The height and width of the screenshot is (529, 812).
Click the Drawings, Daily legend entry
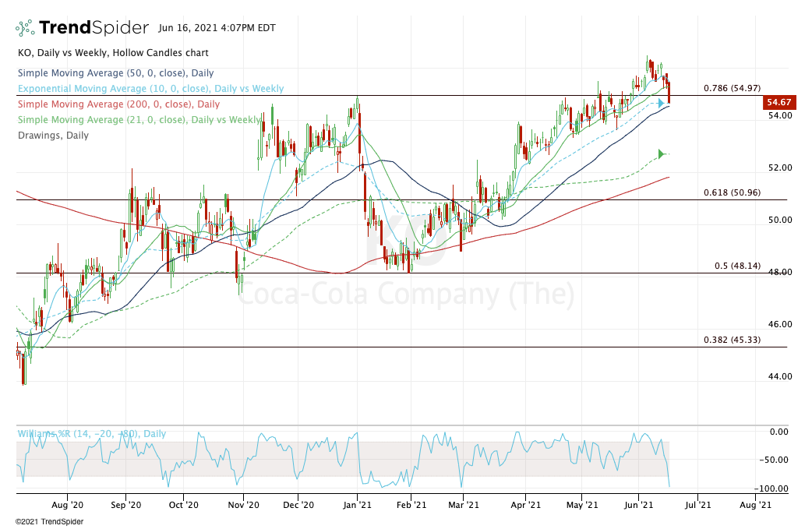pos(52,136)
